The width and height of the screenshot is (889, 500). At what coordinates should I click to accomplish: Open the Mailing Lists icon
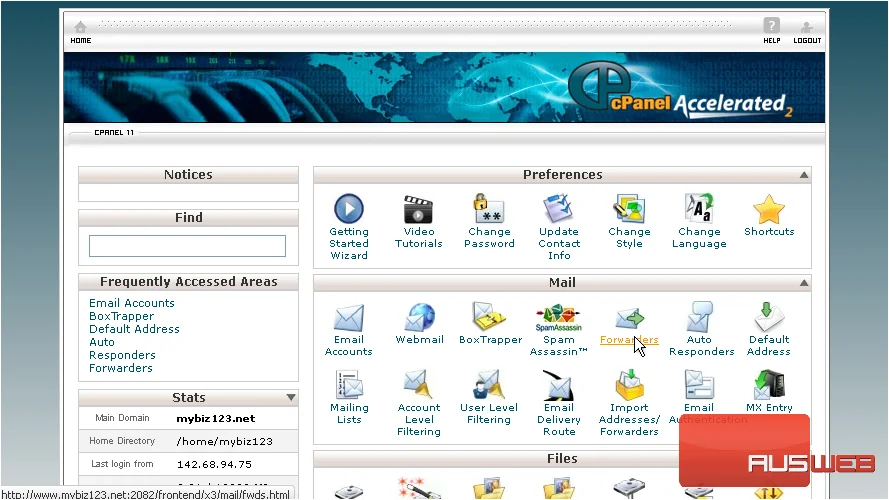[349, 384]
